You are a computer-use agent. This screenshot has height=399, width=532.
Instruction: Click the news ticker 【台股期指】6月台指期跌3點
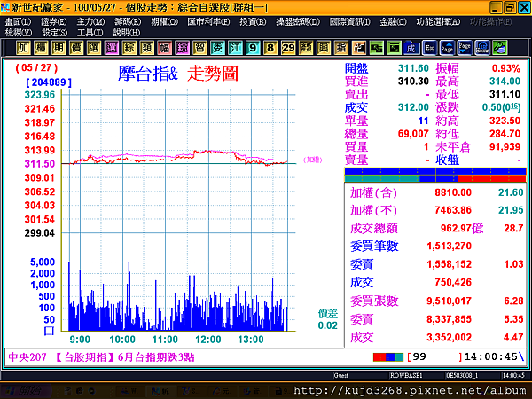tap(123, 357)
